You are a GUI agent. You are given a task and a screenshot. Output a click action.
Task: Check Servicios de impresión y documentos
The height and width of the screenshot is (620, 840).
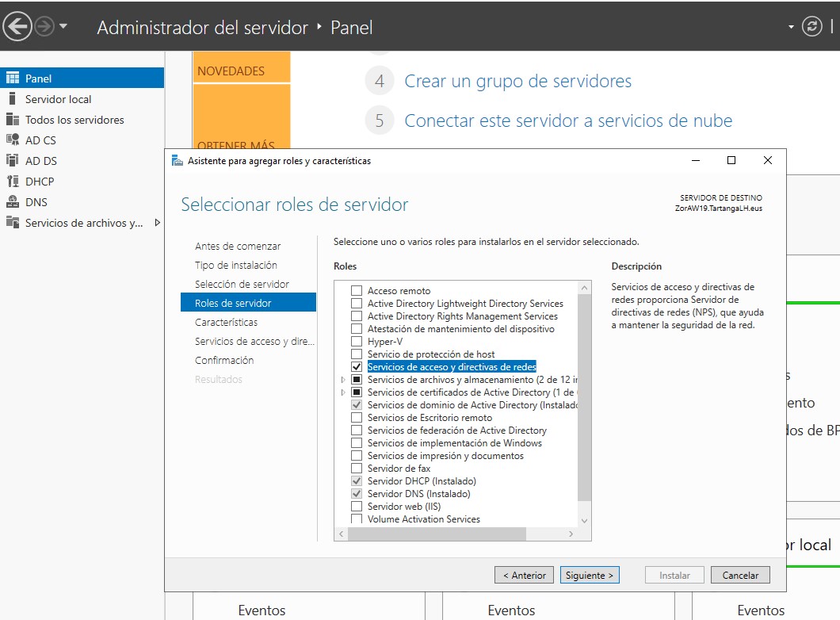click(357, 456)
